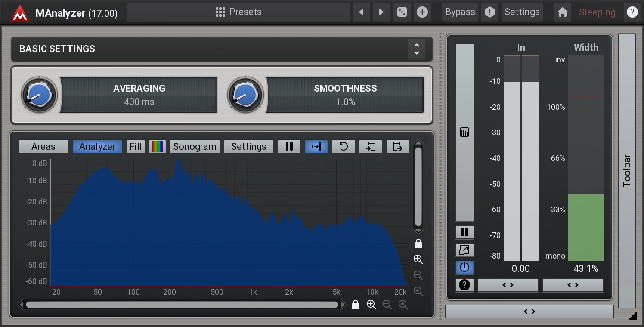644x327 pixels.
Task: Switch to the Sonogram view
Action: (195, 147)
